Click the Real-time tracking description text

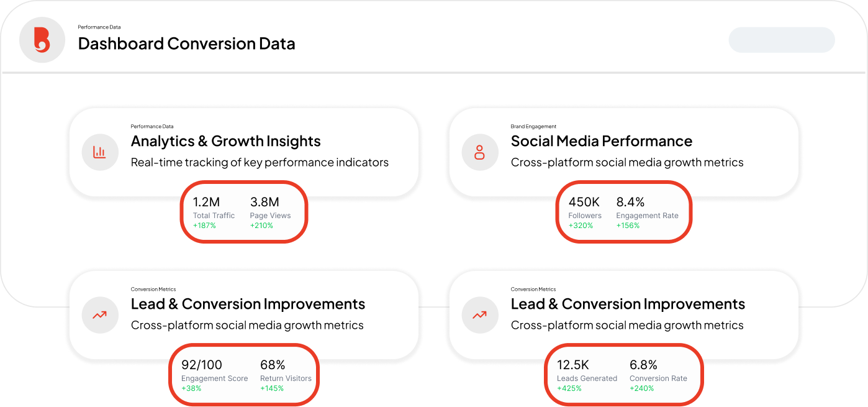point(260,163)
